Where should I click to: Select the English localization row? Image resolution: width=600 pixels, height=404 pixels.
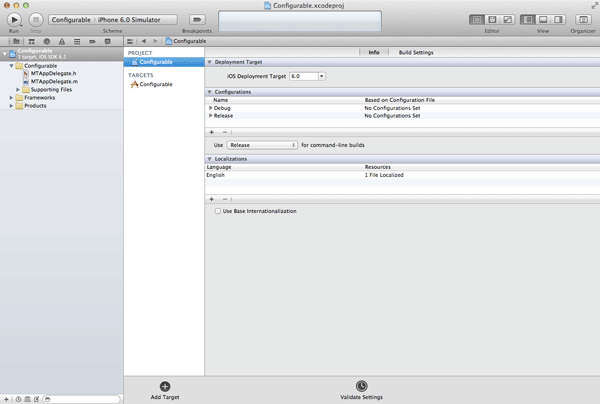coord(402,175)
